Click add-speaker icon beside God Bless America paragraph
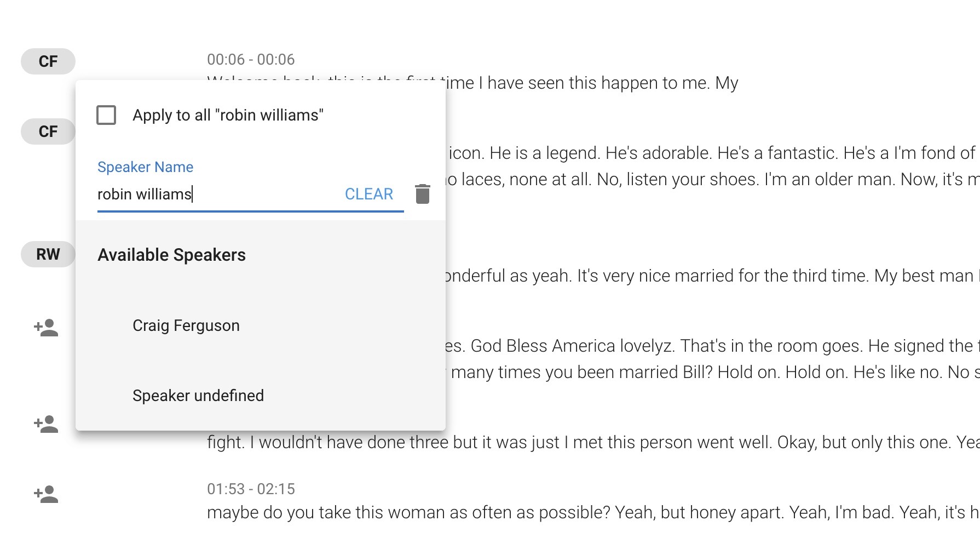This screenshot has width=980, height=538. pos(46,328)
